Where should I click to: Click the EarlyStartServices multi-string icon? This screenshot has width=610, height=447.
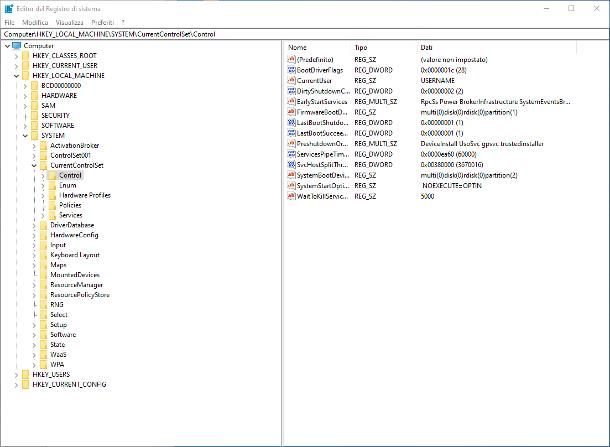tap(290, 101)
